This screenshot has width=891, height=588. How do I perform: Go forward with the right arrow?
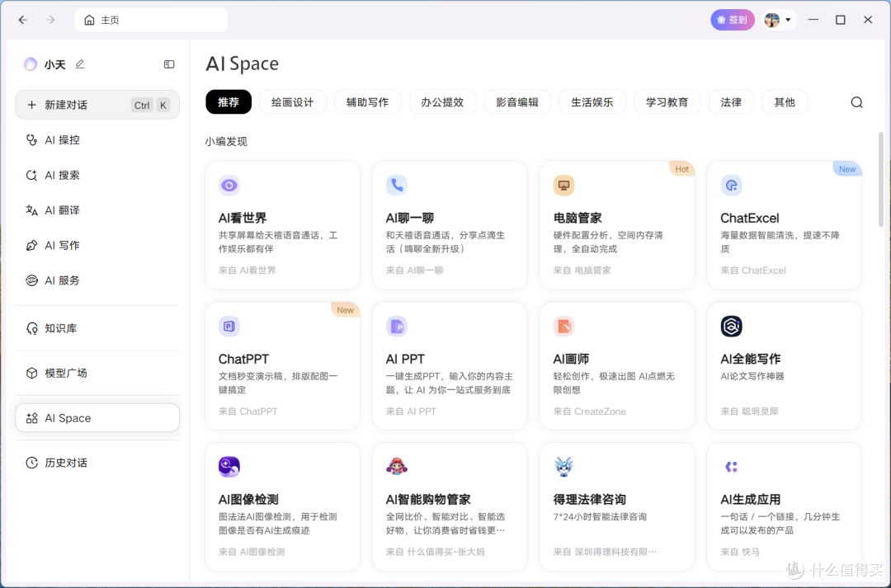point(50,20)
